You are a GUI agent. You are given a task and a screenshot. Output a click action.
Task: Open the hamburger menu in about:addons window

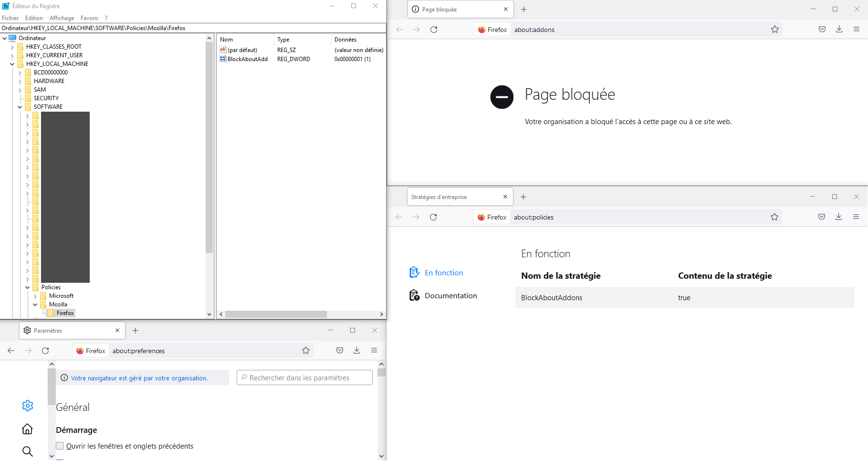(x=856, y=30)
